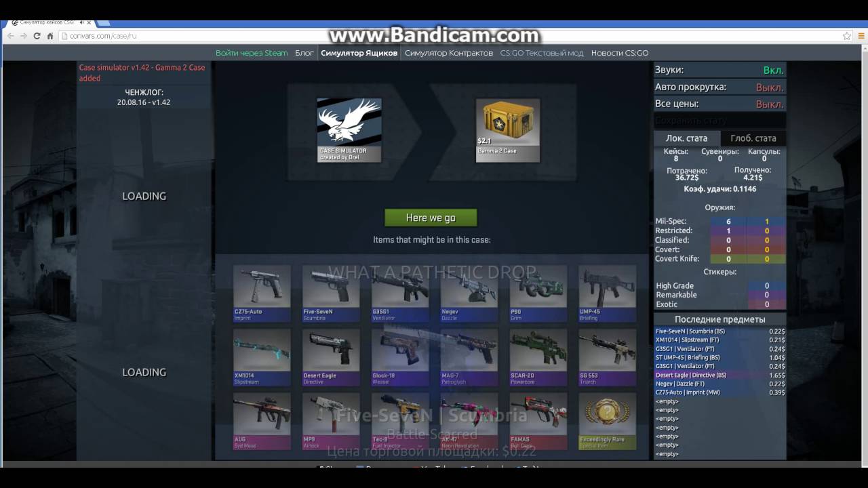Viewport: 868px width, 488px height.
Task: Select the Gamma 2 Case crate
Action: click(508, 130)
